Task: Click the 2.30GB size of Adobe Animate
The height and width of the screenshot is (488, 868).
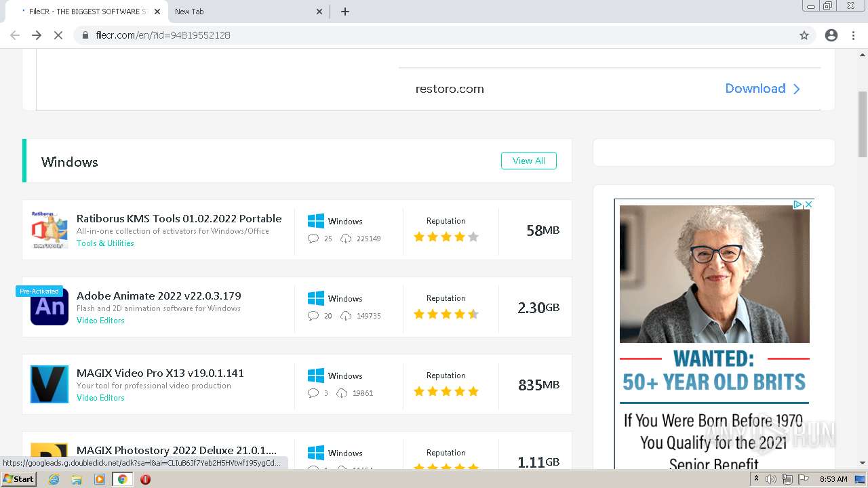Action: (538, 308)
